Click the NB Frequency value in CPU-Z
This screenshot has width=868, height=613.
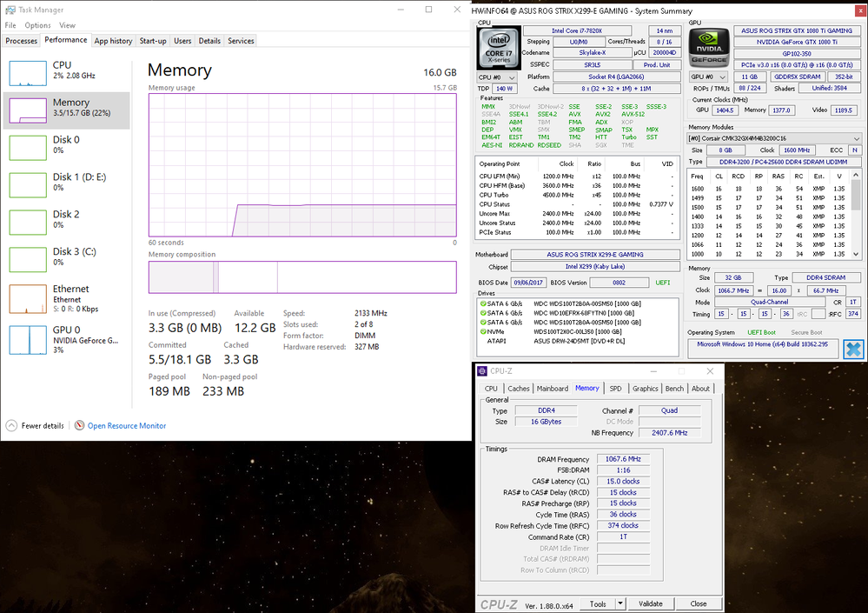[x=669, y=432]
